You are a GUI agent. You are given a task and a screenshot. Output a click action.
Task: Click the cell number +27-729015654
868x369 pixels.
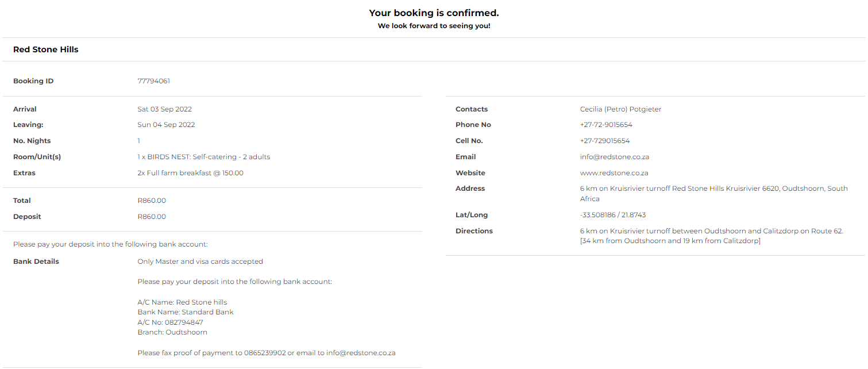[x=604, y=141]
